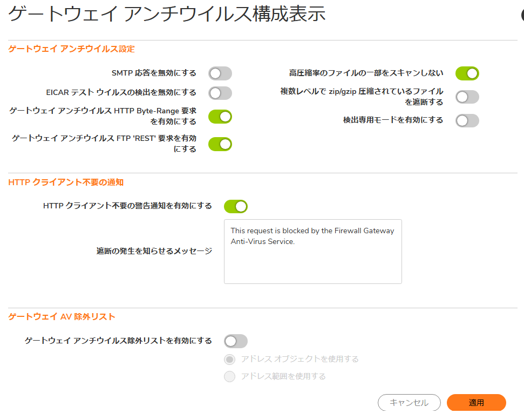
Task: Click the ゲートウェイ アンチウイルス設定 section heading
Action: (71, 49)
